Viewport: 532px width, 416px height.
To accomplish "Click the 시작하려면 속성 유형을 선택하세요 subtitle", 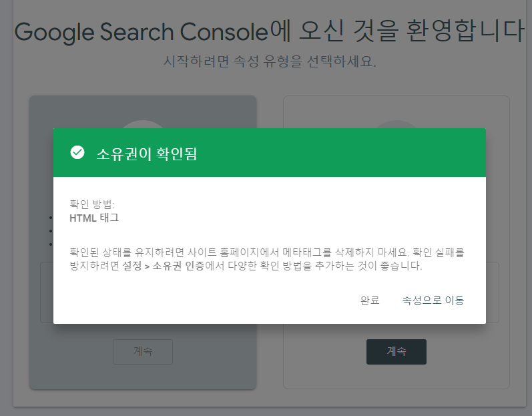I will [x=270, y=61].
